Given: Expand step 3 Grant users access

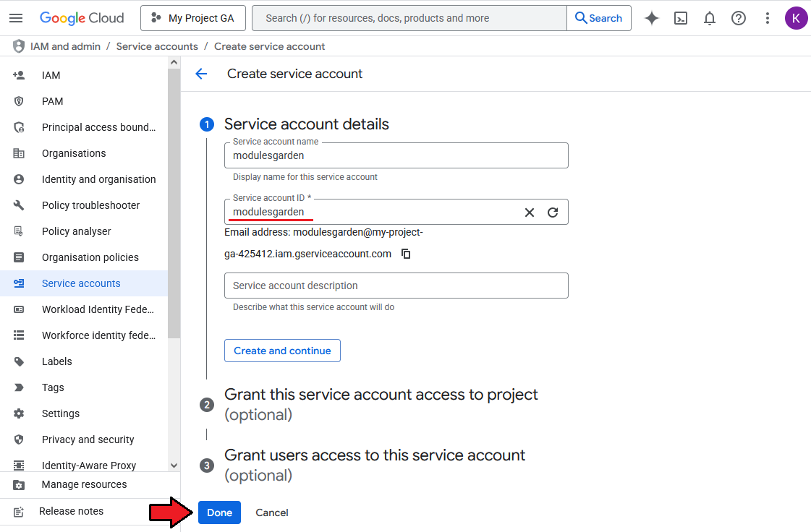Looking at the screenshot, I should click(x=374, y=455).
